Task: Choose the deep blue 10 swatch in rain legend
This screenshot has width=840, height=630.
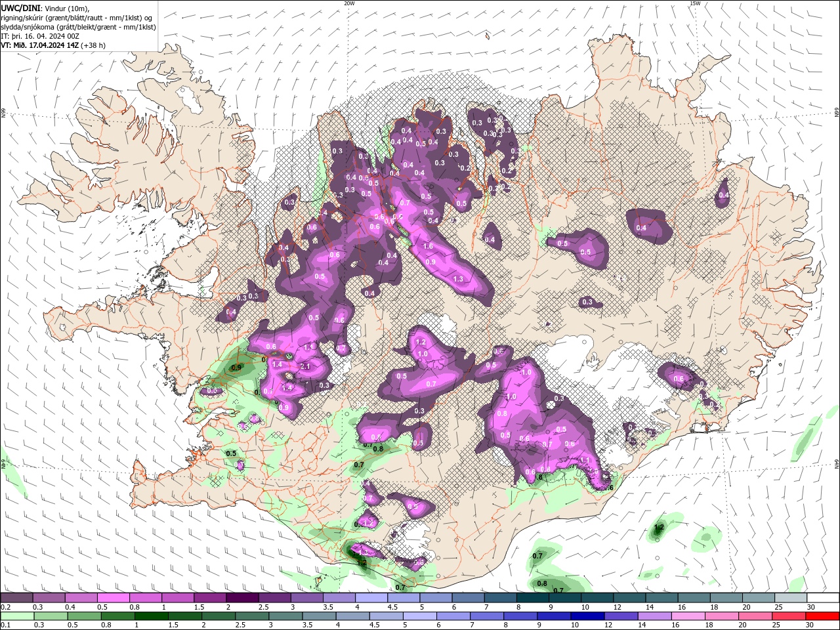Action: (x=587, y=616)
